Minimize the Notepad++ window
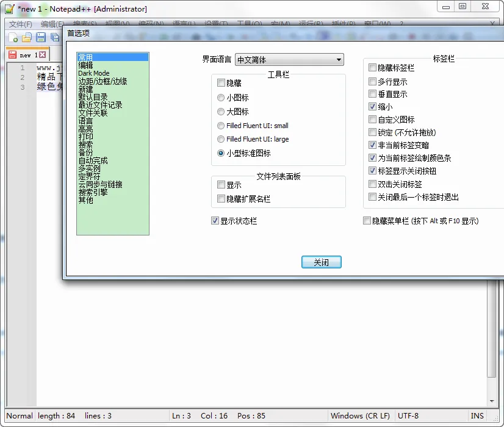 click(446, 7)
